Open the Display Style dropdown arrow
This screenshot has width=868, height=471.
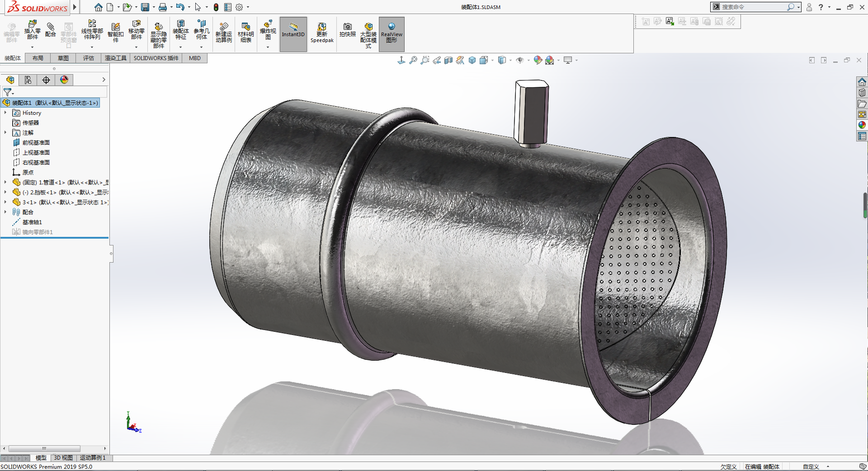click(x=510, y=60)
